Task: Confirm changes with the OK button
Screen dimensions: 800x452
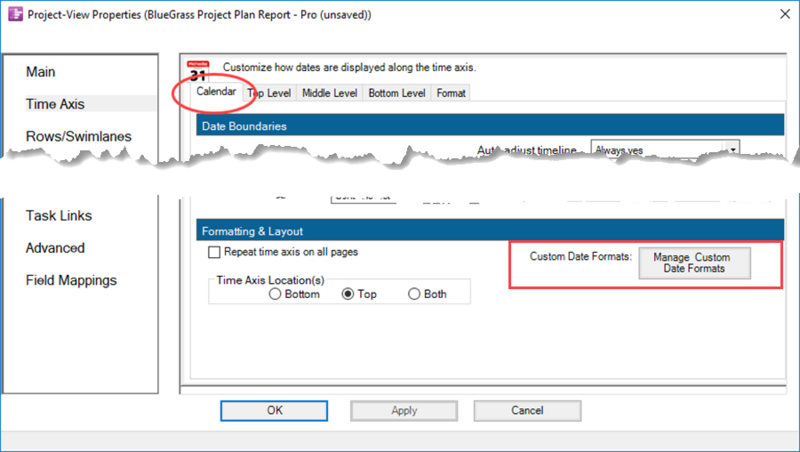Action: pos(274,411)
